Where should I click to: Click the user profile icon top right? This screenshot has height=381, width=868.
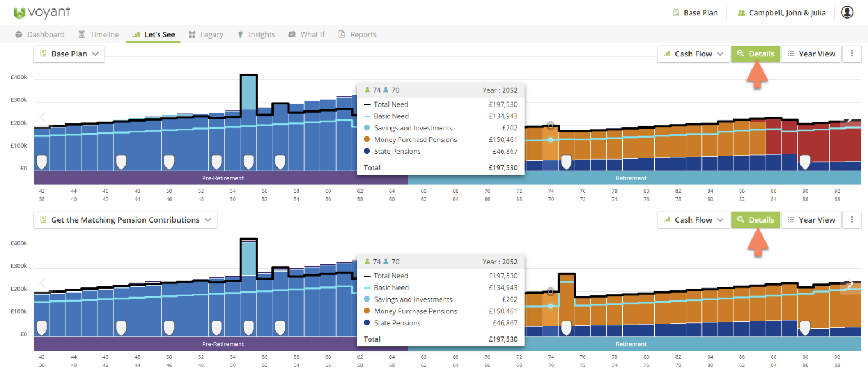tap(847, 12)
